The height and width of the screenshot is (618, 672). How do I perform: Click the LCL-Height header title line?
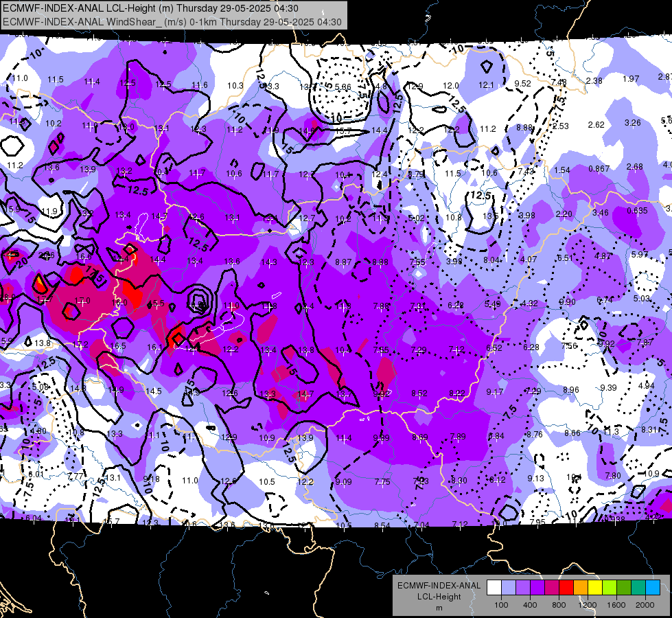[x=150, y=8]
